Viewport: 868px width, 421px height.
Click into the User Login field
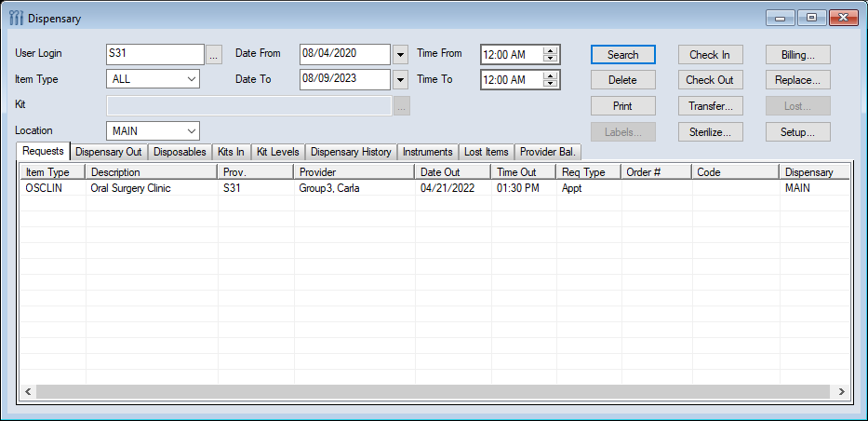154,55
